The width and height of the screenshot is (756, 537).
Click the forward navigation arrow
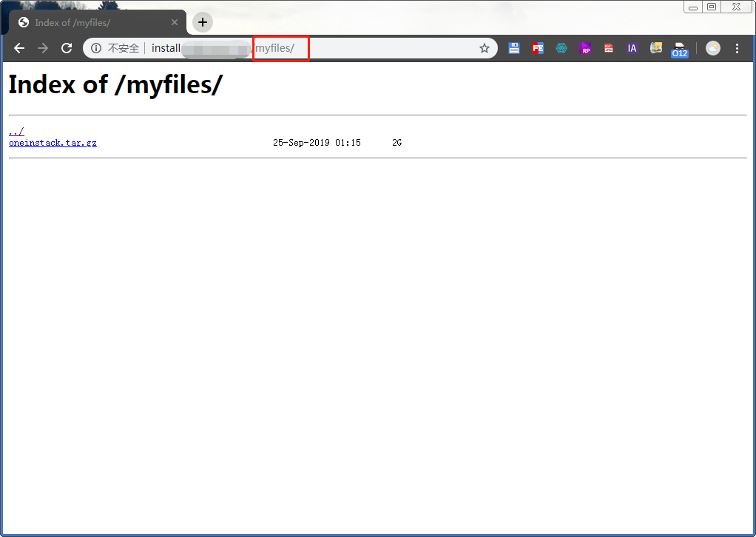(x=43, y=48)
